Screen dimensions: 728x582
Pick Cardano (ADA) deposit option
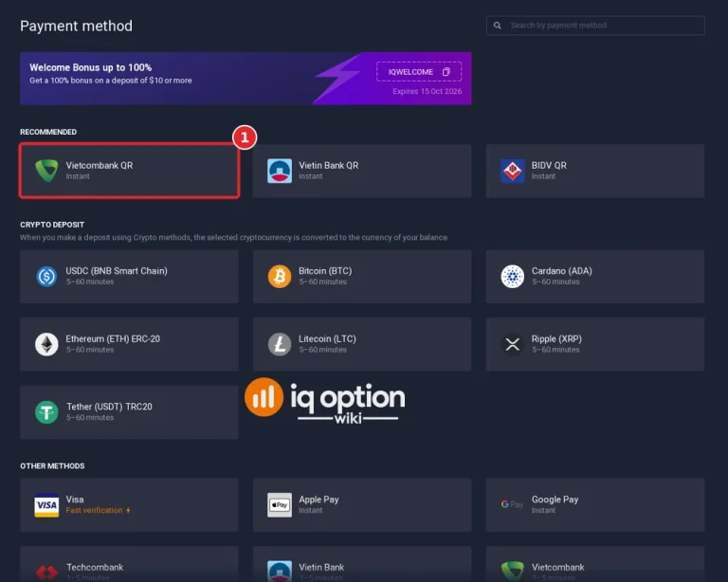click(x=595, y=276)
